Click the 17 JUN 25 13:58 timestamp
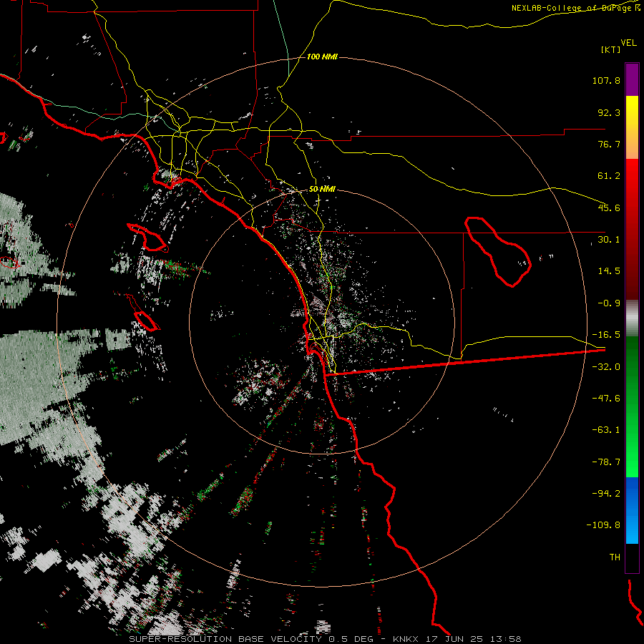The width and height of the screenshot is (644, 644). pyautogui.click(x=474, y=639)
